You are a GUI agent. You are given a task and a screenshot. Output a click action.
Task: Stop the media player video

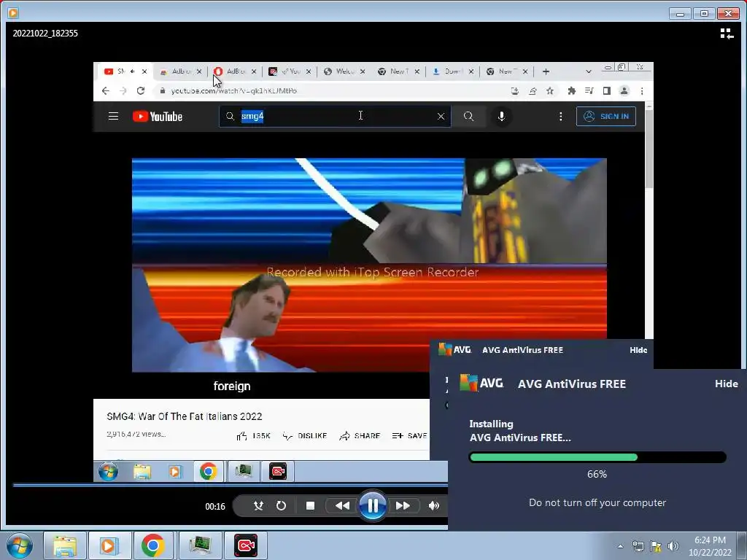310,506
